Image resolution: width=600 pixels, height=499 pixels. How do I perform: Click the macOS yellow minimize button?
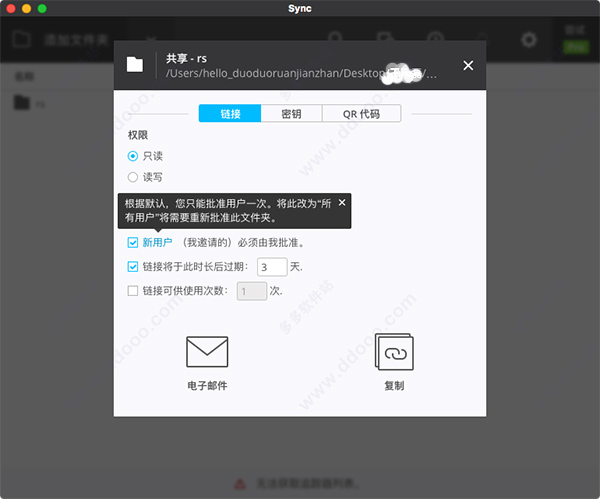point(26,8)
